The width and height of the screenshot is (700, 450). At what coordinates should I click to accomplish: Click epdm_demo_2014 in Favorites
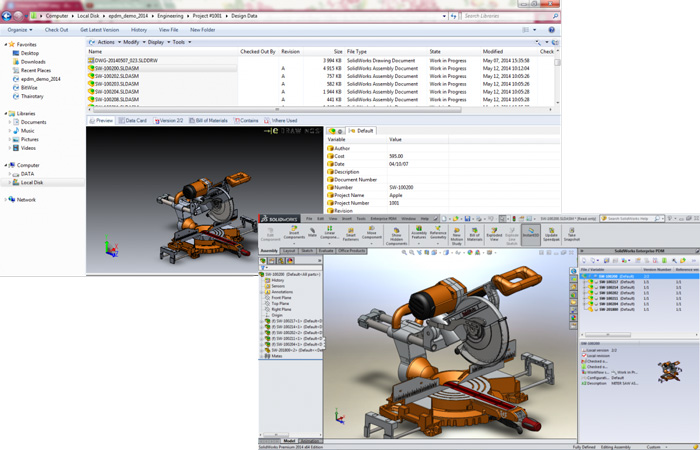pos(41,79)
